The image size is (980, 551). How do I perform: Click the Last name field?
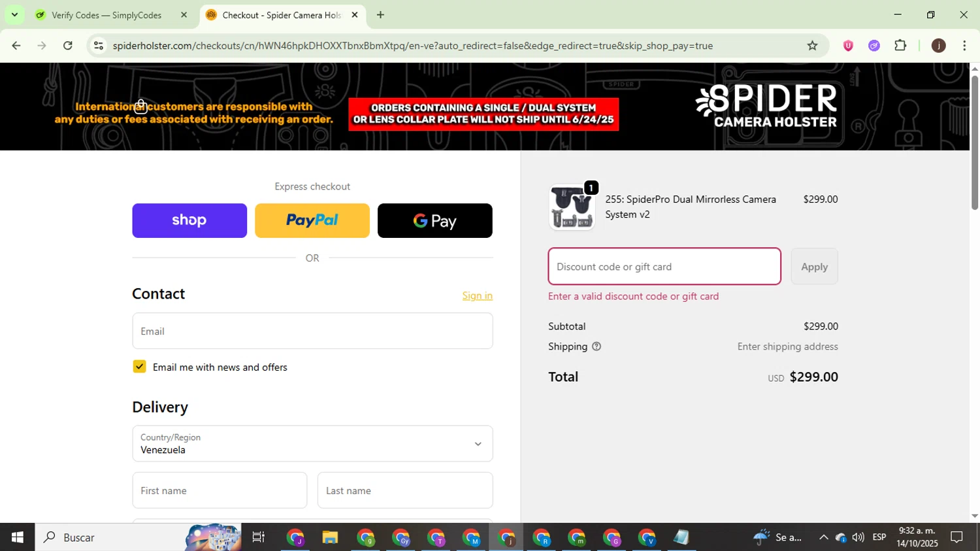pos(405,490)
